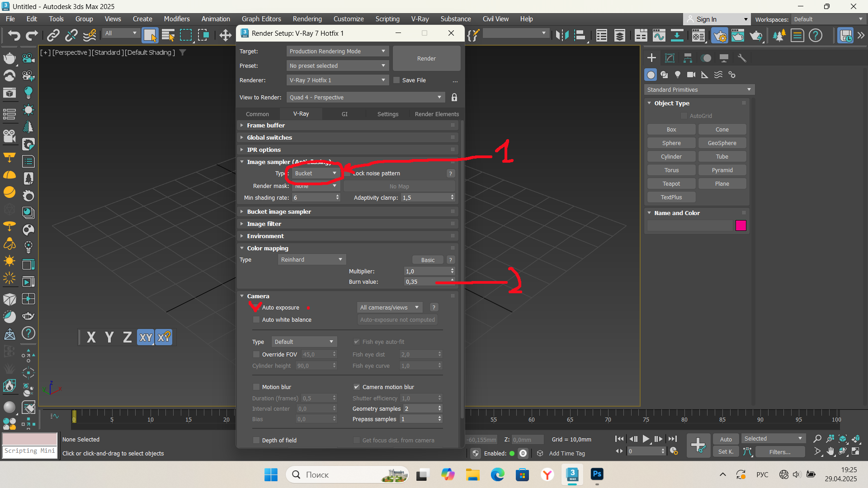Select the Cameras category icon

pyautogui.click(x=691, y=75)
